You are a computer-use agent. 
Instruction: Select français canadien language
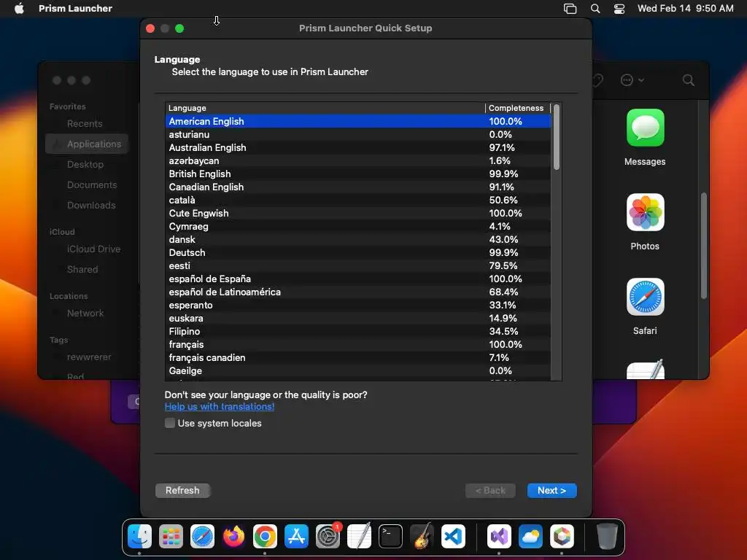(x=358, y=357)
